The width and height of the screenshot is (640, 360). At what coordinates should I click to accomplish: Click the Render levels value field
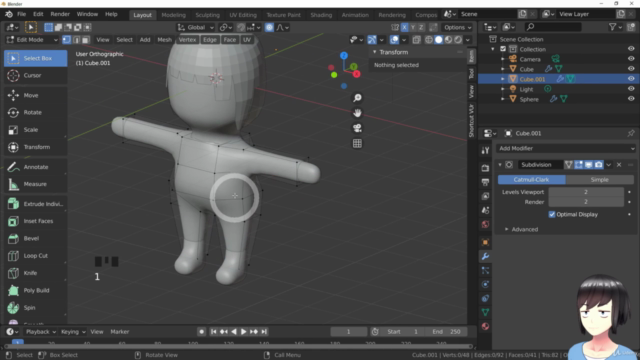[x=586, y=202]
